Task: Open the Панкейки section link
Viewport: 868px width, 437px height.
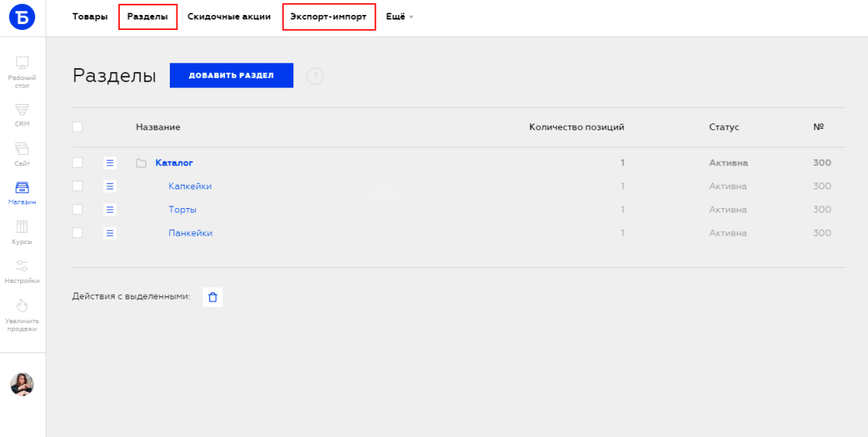Action: (190, 233)
